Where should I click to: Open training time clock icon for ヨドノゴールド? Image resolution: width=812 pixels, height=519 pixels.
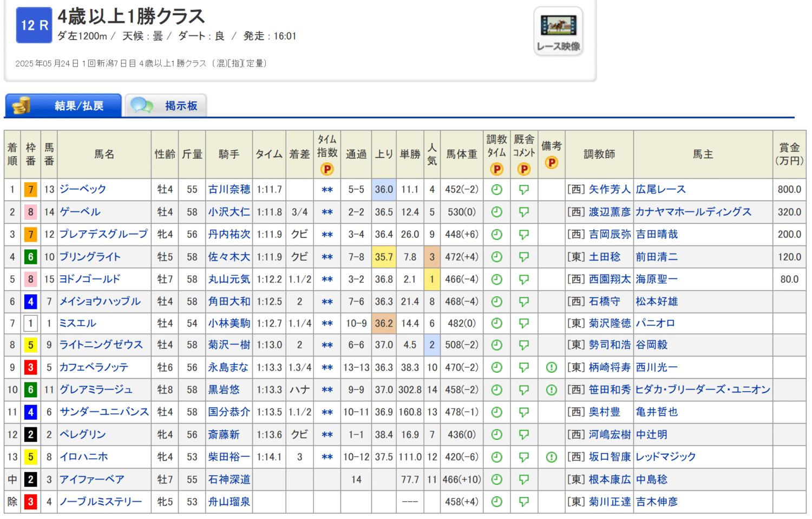point(496,280)
